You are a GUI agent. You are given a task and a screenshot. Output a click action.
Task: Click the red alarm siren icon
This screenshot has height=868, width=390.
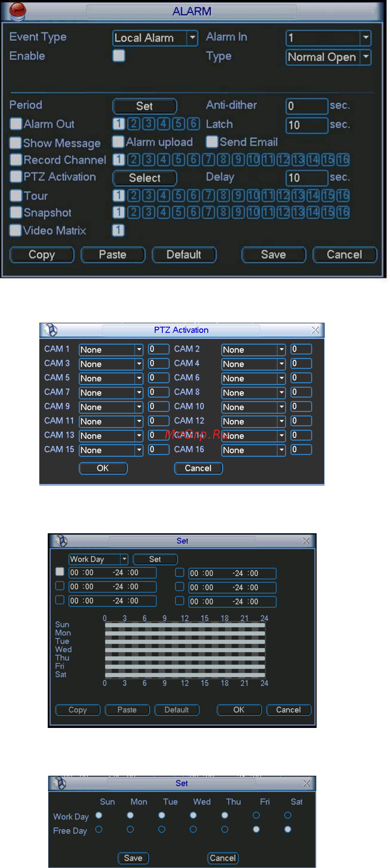pos(18,11)
